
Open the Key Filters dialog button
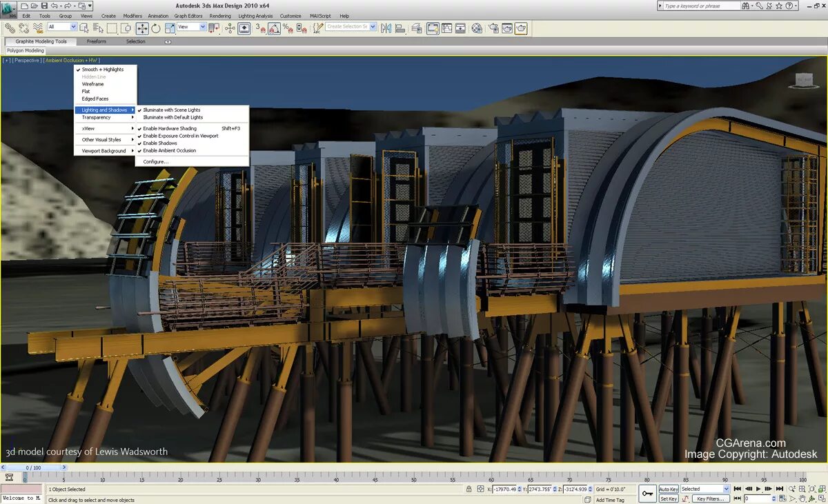[709, 498]
